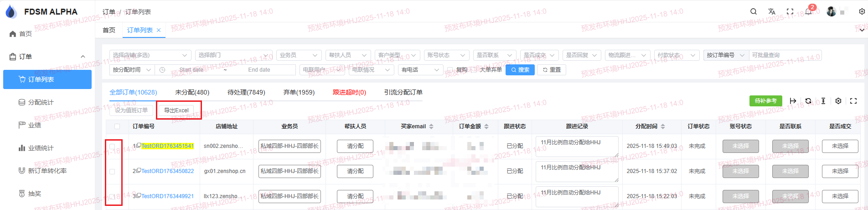
Task: Click the 导出Excel button
Action: point(176,110)
